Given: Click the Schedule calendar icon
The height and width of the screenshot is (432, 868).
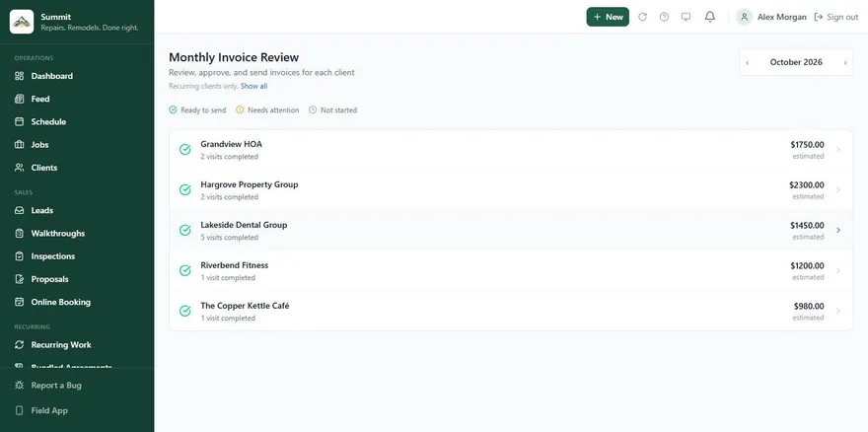Looking at the screenshot, I should click(20, 122).
